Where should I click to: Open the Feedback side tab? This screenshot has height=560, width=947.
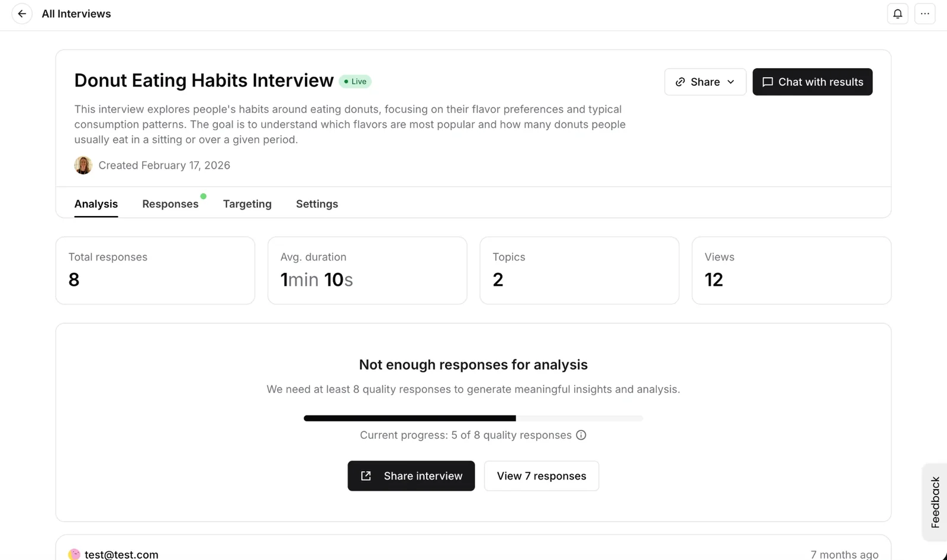coord(935,502)
